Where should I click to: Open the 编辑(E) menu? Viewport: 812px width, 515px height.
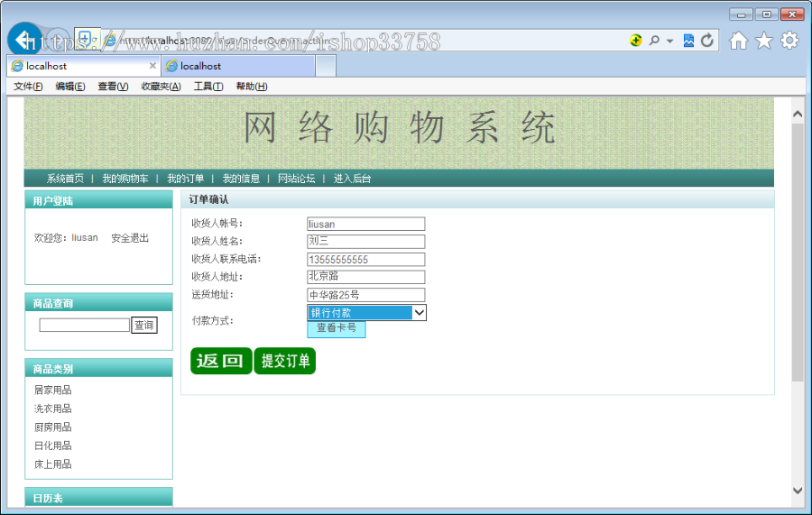click(x=69, y=87)
